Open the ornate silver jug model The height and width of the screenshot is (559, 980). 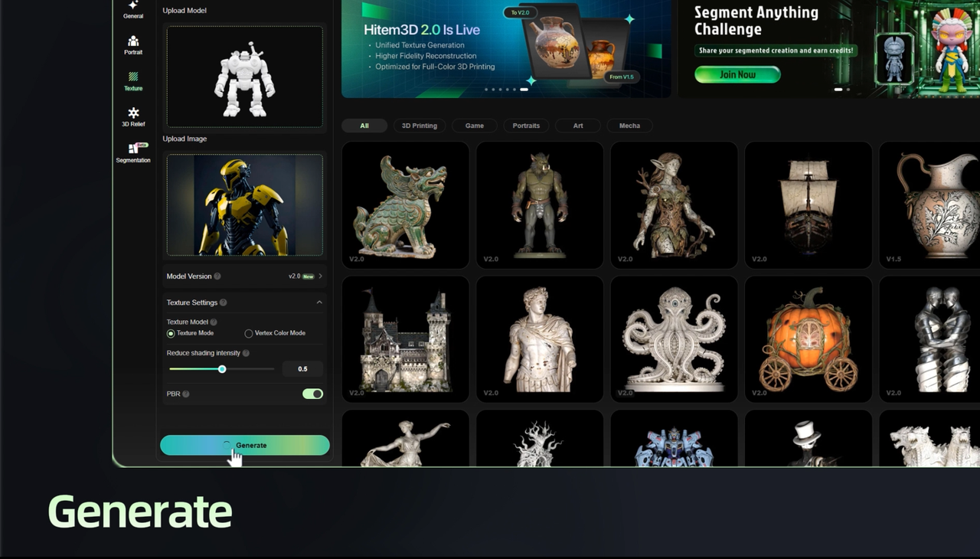pyautogui.click(x=929, y=204)
